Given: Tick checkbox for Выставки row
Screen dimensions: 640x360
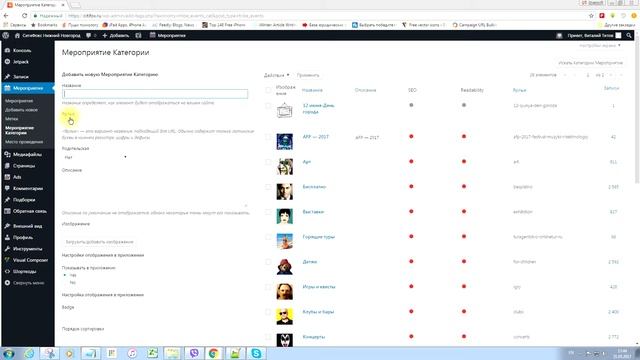Looking at the screenshot, I should [268, 212].
